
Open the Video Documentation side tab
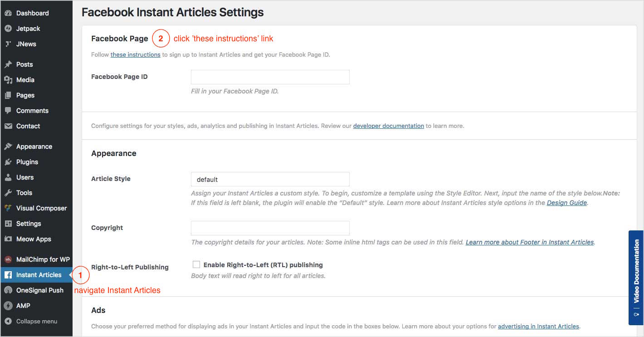coord(636,278)
